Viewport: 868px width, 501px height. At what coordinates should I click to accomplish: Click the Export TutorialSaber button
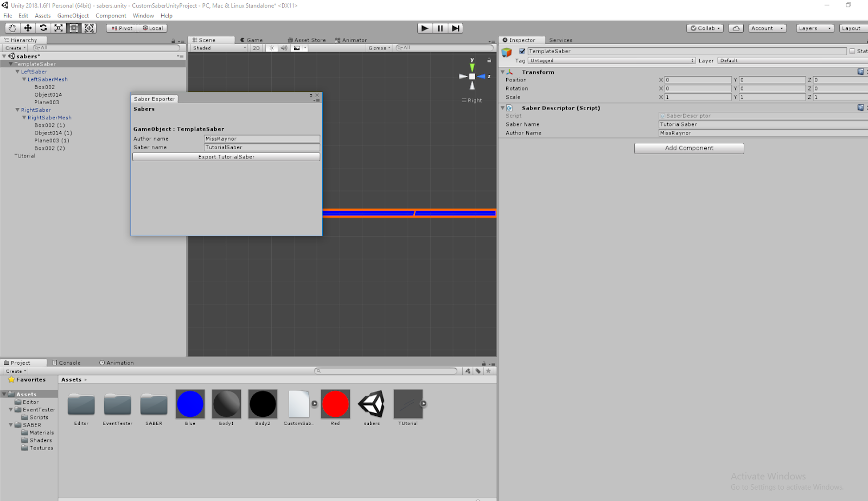[226, 156]
